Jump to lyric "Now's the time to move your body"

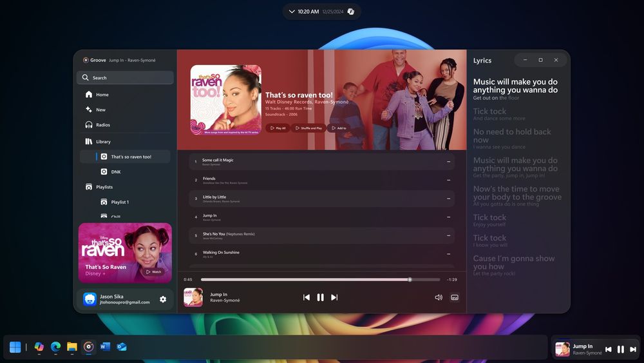[x=517, y=193]
